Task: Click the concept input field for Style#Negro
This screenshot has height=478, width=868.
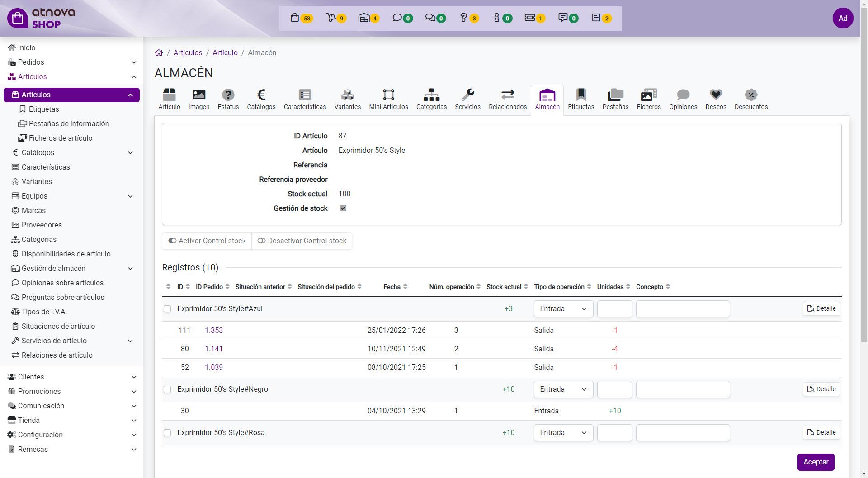Action: click(683, 389)
